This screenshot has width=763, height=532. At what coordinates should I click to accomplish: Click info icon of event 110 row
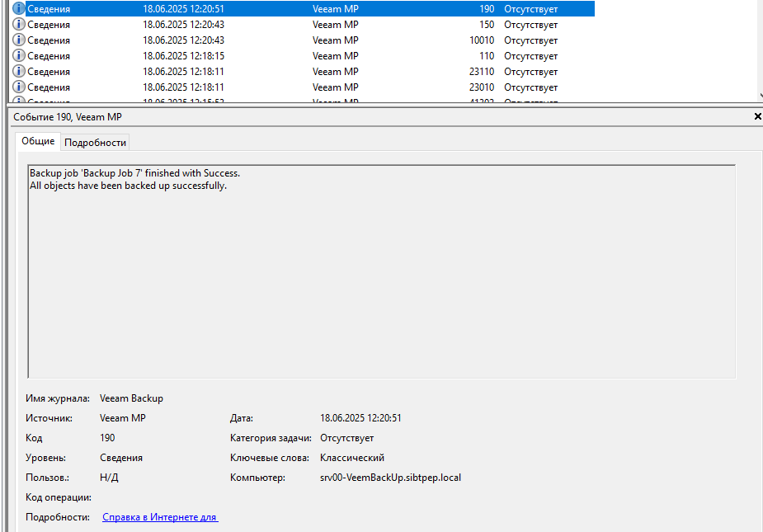(18, 55)
